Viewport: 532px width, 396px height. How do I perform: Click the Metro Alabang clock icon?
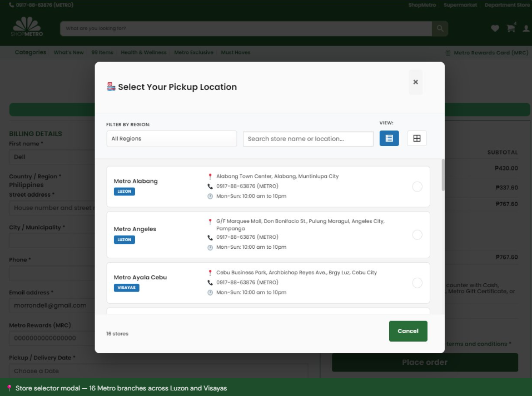tap(210, 196)
